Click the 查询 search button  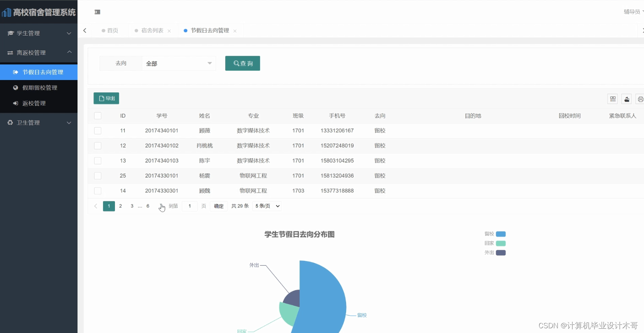[x=243, y=63]
